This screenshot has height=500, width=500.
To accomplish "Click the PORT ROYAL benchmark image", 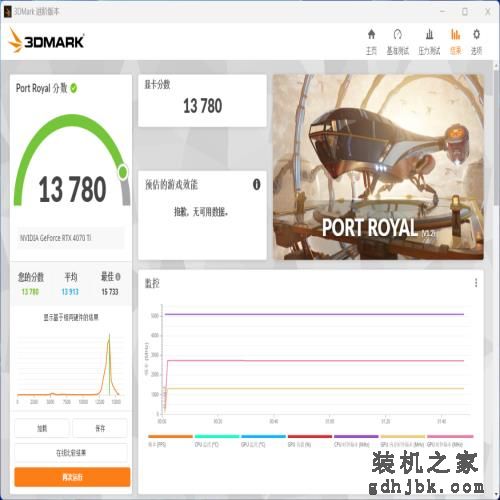I will click(378, 167).
